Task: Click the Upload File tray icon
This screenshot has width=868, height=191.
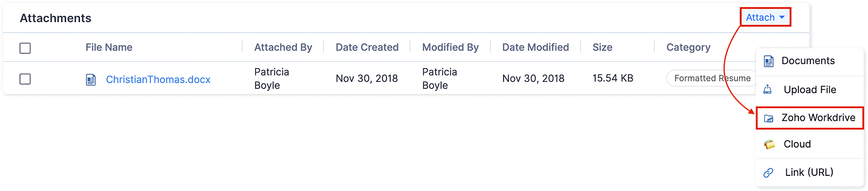Action: pos(767,90)
